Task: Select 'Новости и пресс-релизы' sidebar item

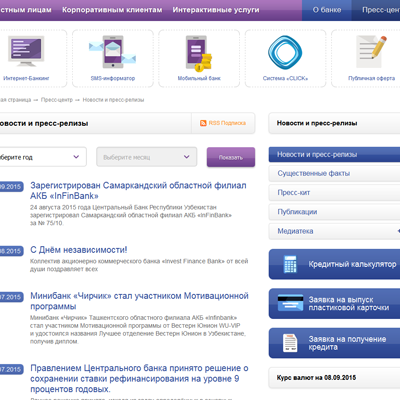Action: [334, 155]
